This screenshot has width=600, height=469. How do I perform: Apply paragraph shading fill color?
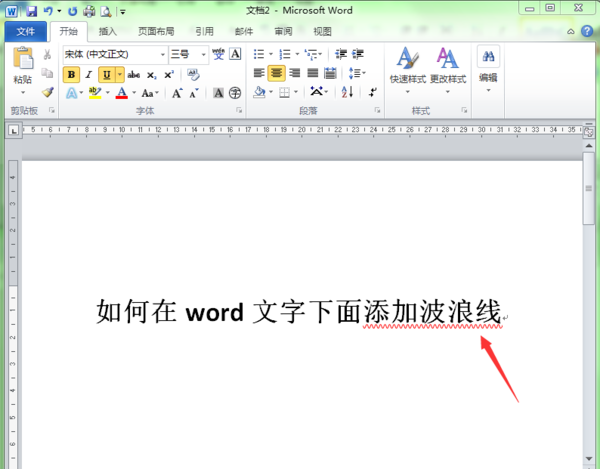pyautogui.click(x=259, y=92)
